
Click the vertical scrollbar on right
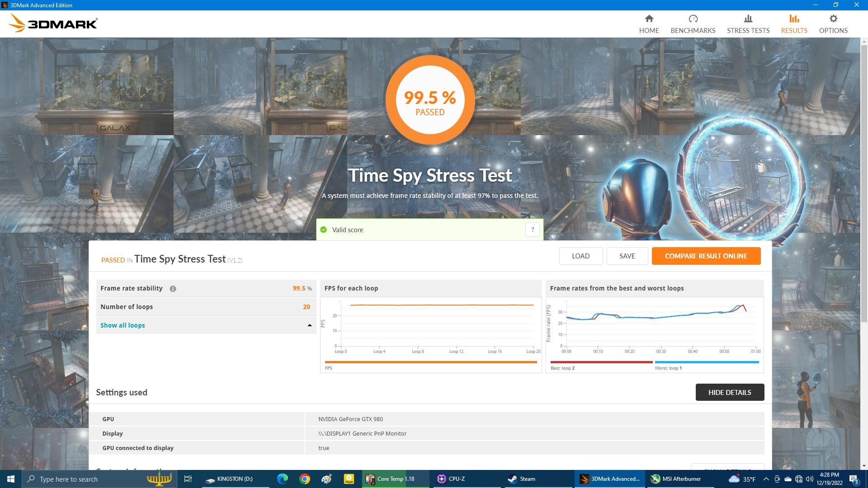click(x=864, y=181)
